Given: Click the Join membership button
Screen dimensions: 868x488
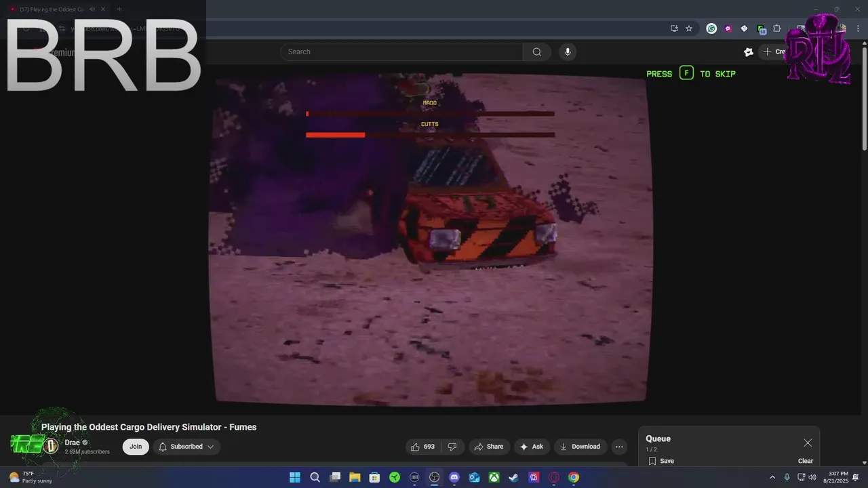Looking at the screenshot, I should coord(136,447).
